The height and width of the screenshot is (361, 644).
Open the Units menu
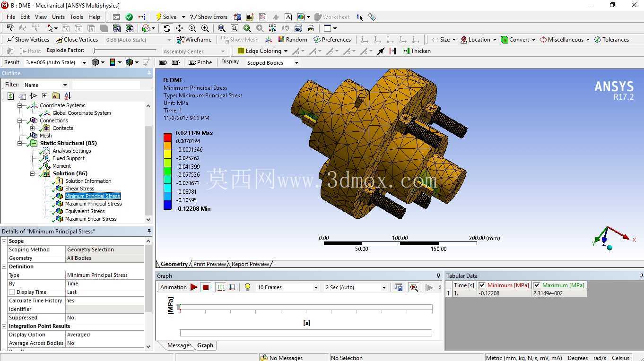coord(58,17)
